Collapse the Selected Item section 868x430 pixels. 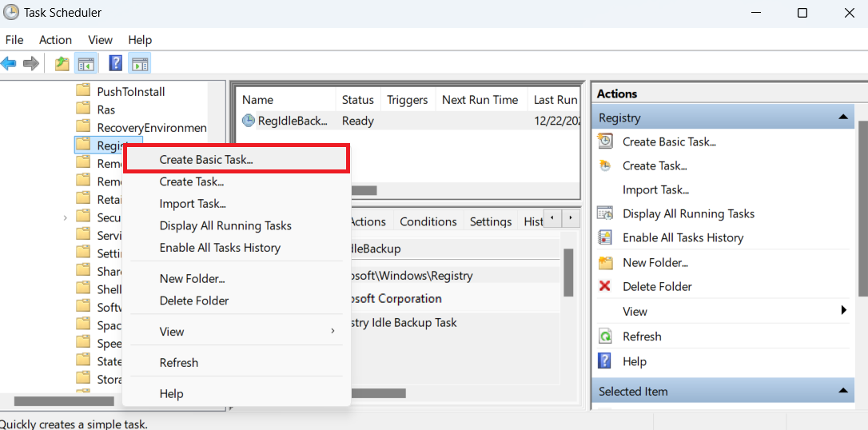point(843,391)
